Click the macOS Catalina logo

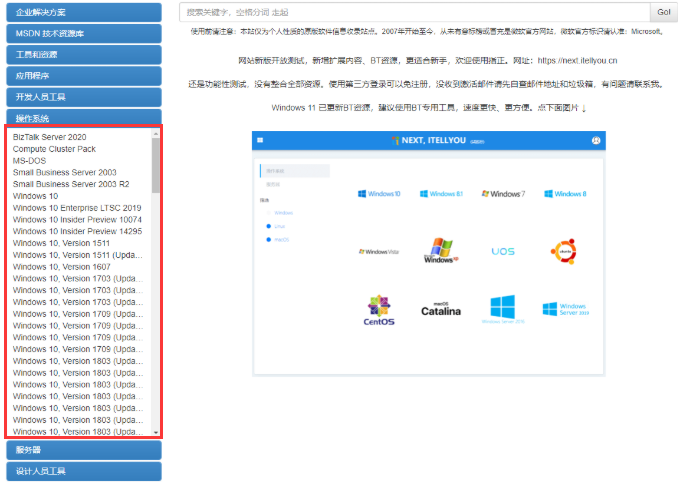coord(440,310)
